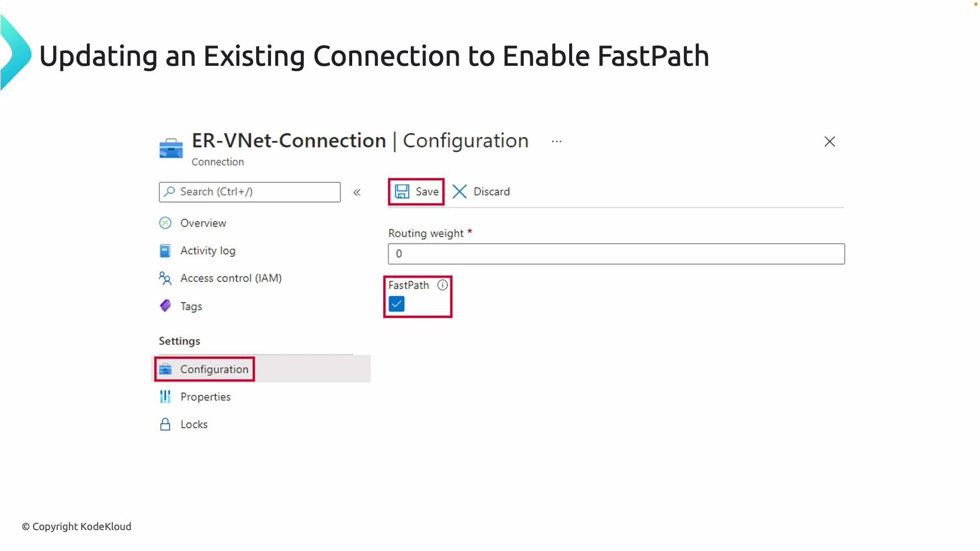Image resolution: width=980 pixels, height=551 pixels.
Task: Click the Save button
Action: (416, 191)
